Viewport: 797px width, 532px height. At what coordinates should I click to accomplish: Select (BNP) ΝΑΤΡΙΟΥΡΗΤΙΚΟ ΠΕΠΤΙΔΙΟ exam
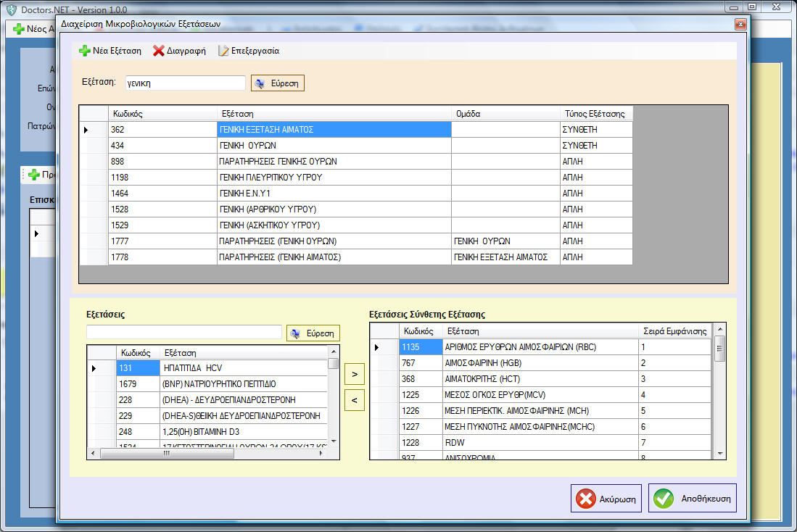tap(244, 384)
